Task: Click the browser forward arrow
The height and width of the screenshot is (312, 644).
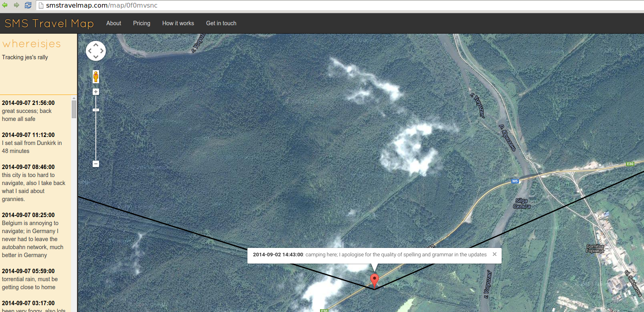Action: coord(16,5)
